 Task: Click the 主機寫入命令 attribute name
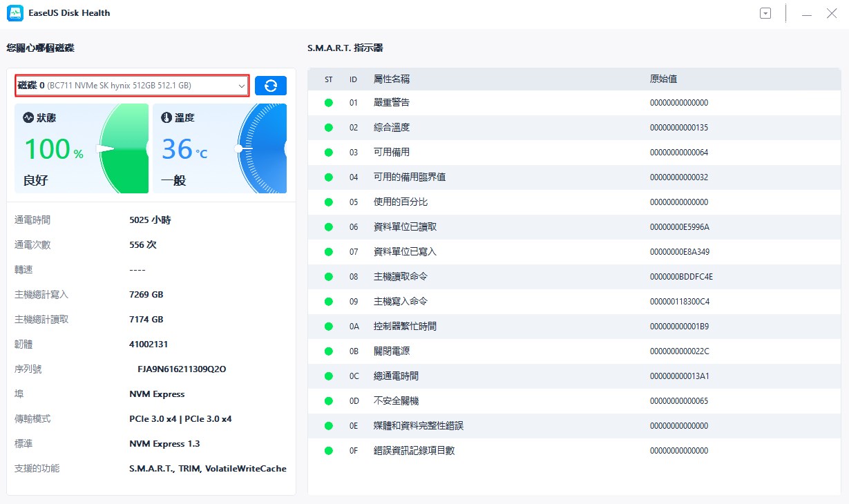click(401, 302)
